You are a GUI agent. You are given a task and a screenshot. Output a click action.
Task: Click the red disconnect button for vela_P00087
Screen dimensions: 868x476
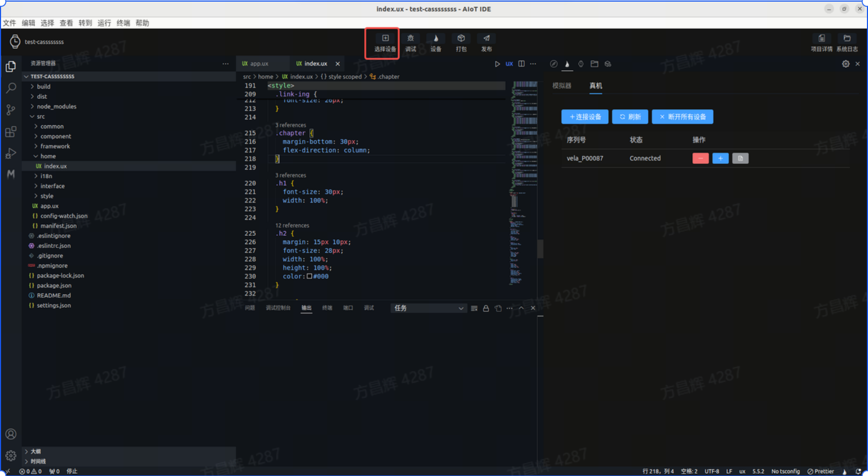pos(700,158)
